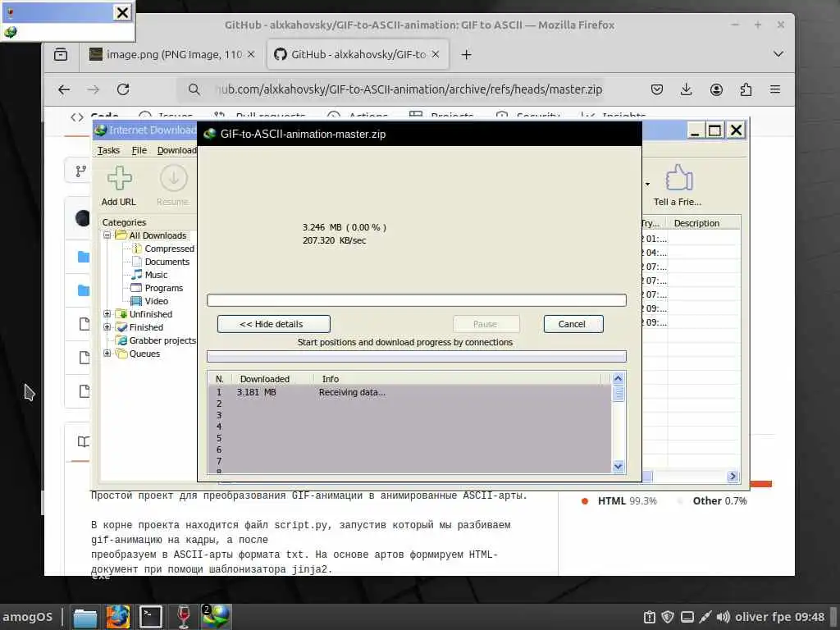This screenshot has height=630, width=840.
Task: Close the image.png tab
Action: [x=251, y=54]
